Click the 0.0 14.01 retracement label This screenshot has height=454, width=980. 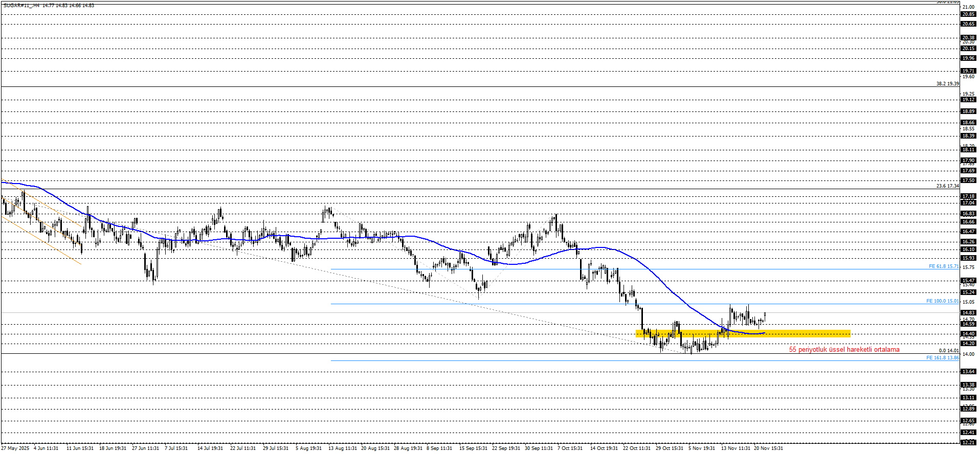click(x=949, y=351)
